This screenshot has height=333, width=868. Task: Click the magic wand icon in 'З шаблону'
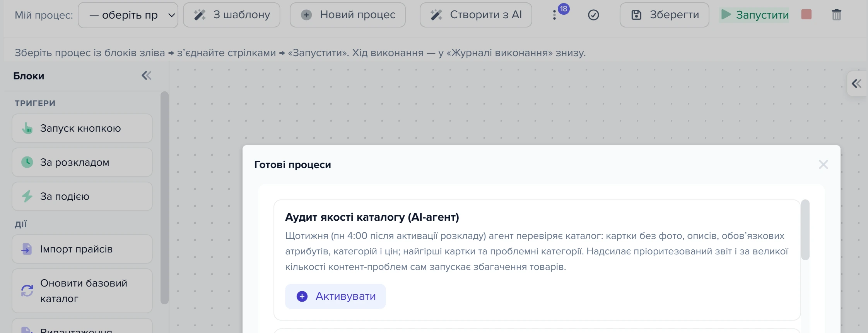point(200,15)
